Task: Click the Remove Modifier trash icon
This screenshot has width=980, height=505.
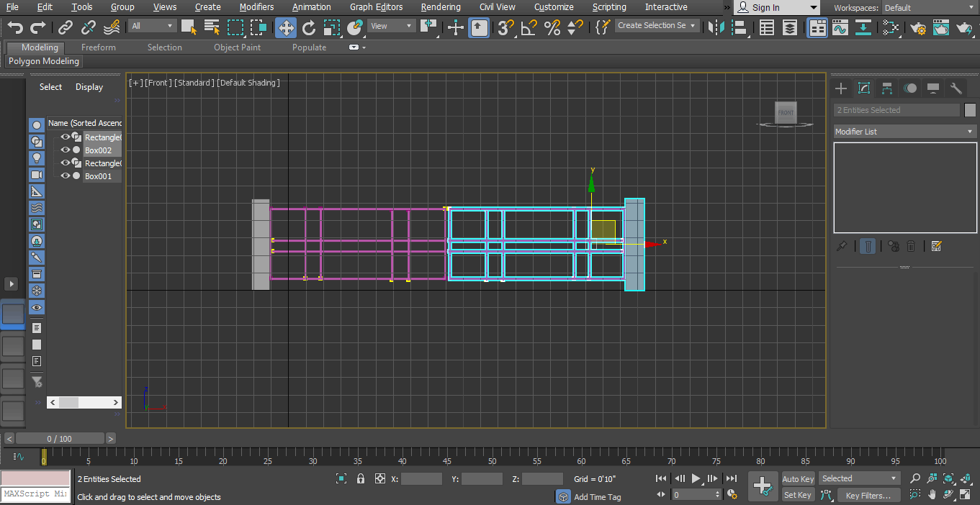Action: click(x=911, y=246)
